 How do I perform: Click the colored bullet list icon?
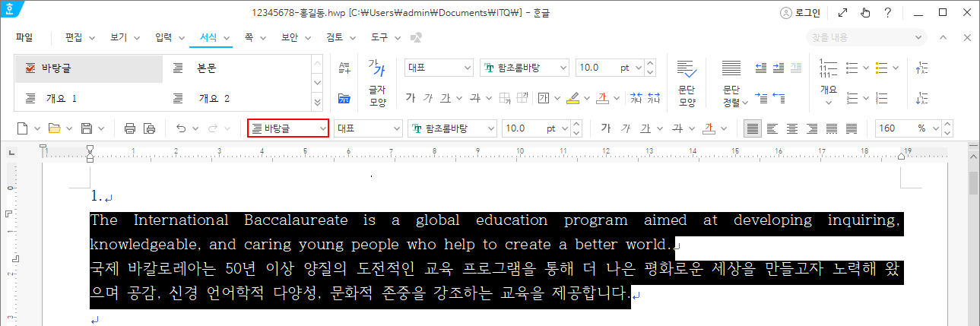882,68
